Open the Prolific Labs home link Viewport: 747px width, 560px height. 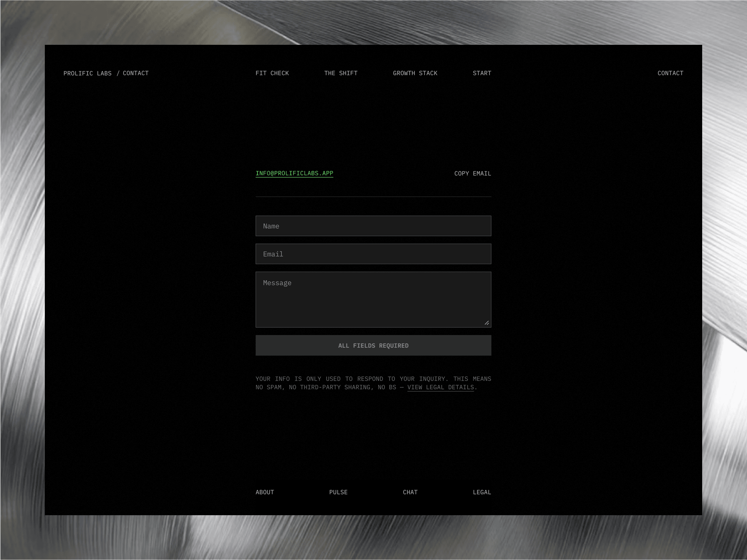(88, 73)
